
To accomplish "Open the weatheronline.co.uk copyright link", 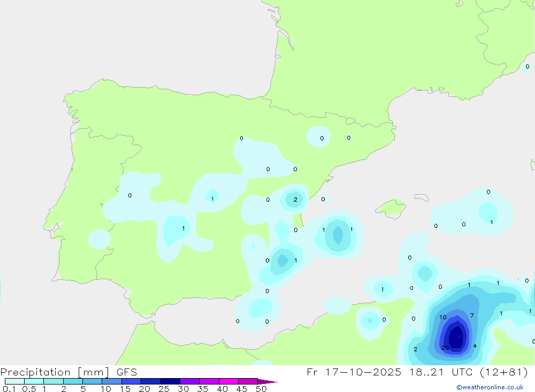I will 490,387.
